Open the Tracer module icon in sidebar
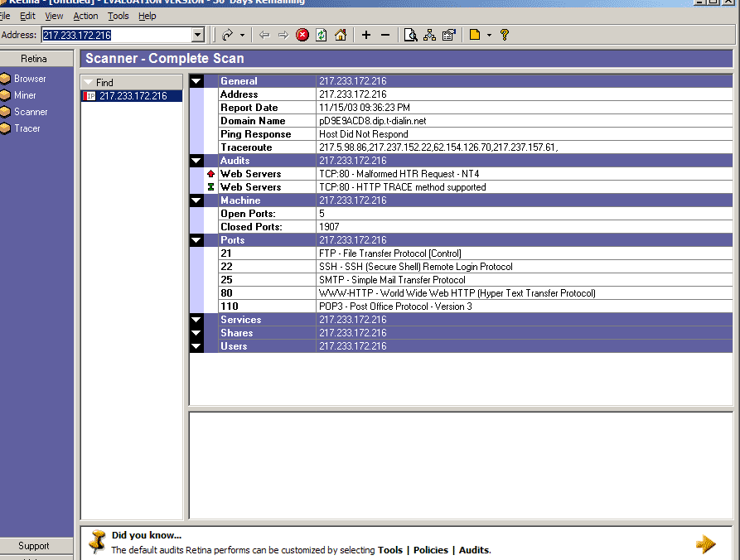The height and width of the screenshot is (560, 740). coord(5,128)
